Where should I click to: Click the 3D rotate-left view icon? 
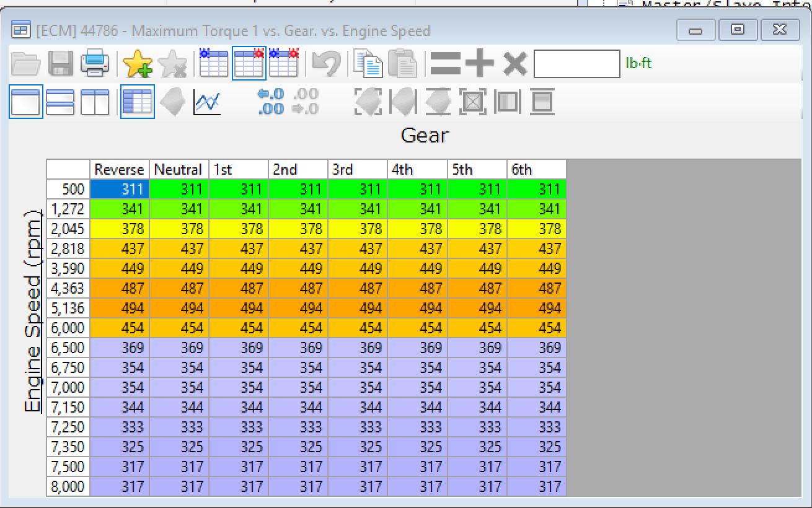pos(403,102)
